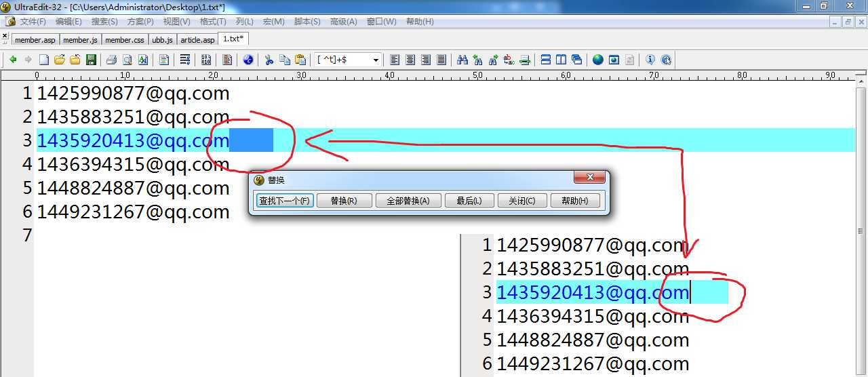Viewport: 868px width, 377px height.
Task: Open the 搜索(S) menu
Action: click(104, 22)
